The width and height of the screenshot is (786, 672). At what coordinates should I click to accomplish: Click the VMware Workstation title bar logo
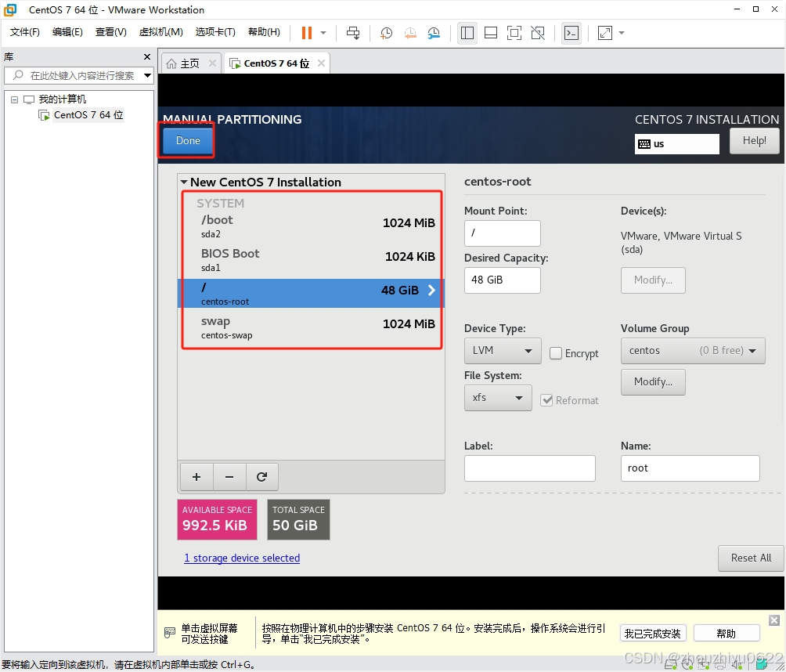pyautogui.click(x=10, y=9)
